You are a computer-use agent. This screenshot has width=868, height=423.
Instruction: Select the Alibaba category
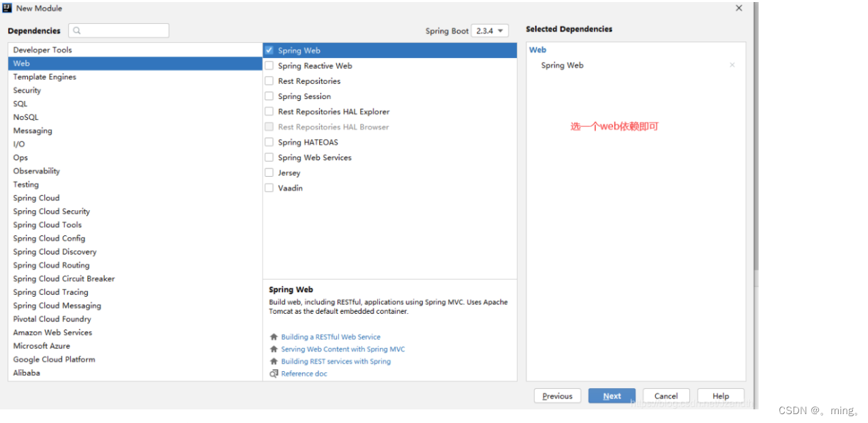coord(135,373)
